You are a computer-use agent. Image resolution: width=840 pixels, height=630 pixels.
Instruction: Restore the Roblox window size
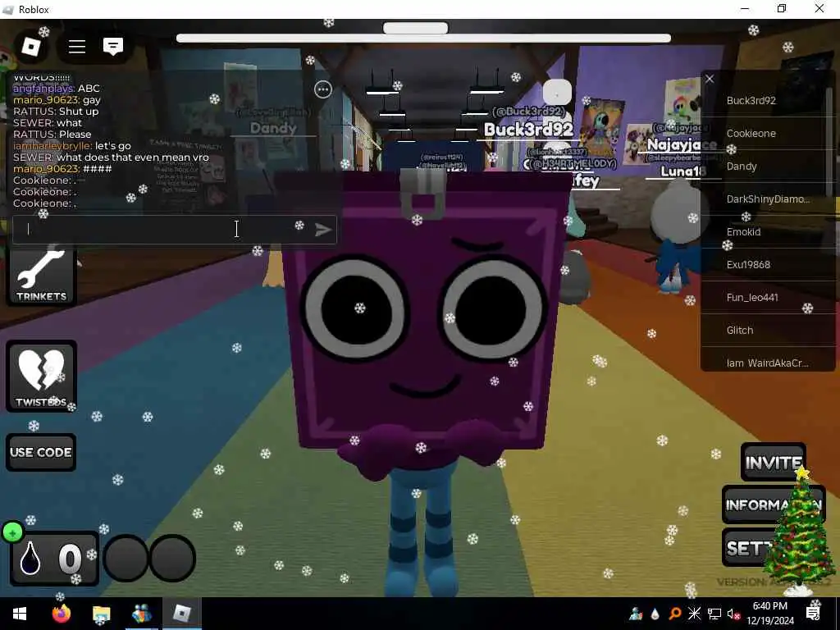[x=782, y=8]
